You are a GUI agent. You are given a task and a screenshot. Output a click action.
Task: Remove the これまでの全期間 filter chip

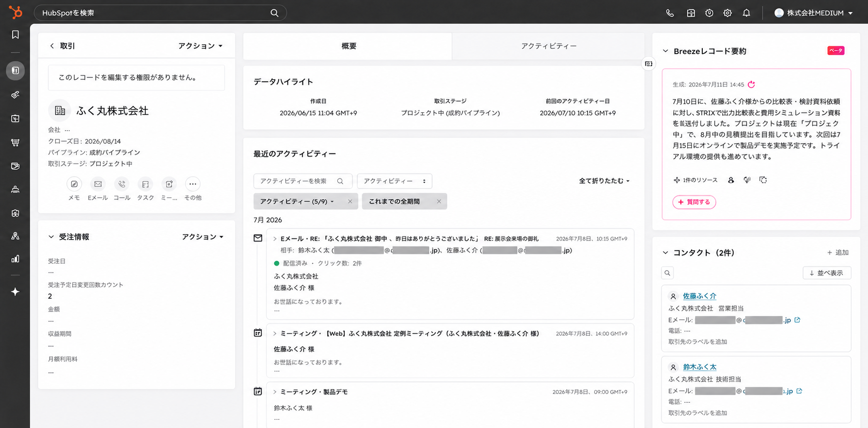439,202
